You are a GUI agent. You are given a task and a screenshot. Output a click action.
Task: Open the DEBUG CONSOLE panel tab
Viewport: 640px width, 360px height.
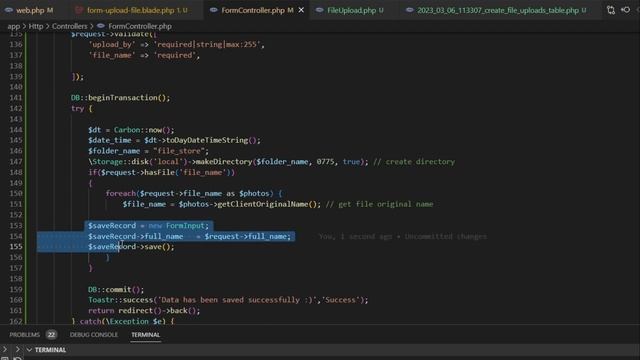click(93, 335)
